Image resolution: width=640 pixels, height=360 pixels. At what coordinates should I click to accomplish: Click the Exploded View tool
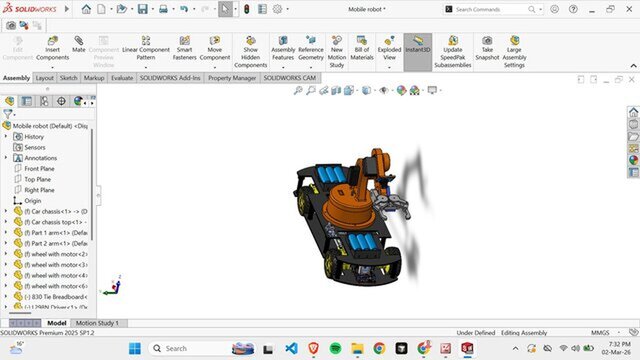click(389, 49)
